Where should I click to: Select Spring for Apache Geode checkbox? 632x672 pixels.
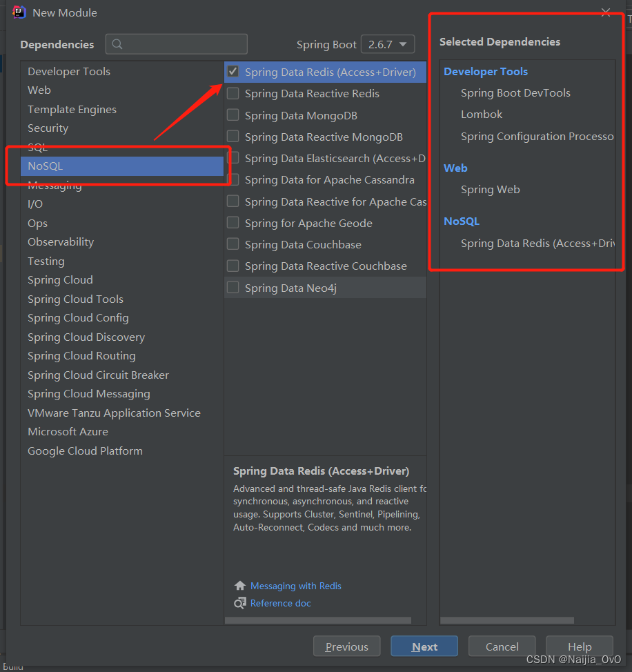(x=233, y=222)
